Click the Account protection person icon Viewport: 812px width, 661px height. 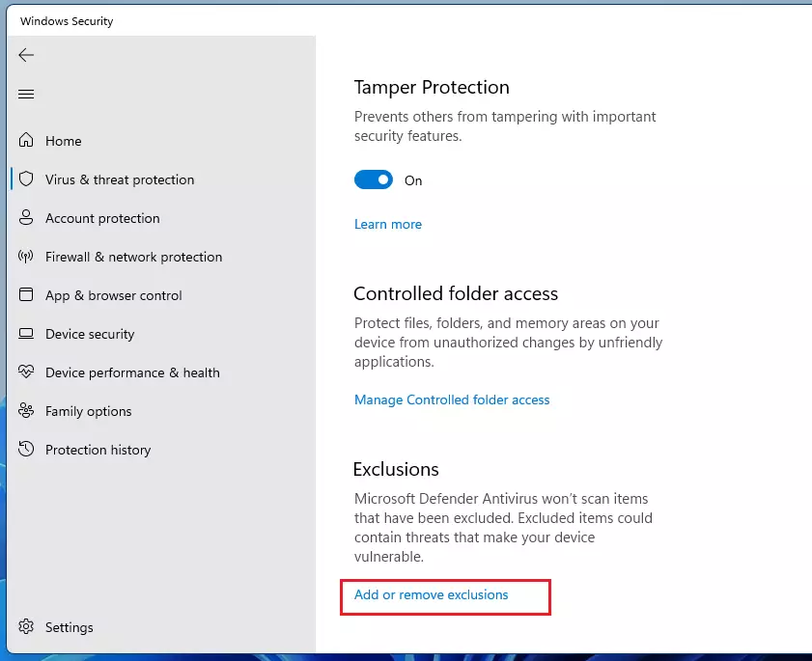coord(26,217)
